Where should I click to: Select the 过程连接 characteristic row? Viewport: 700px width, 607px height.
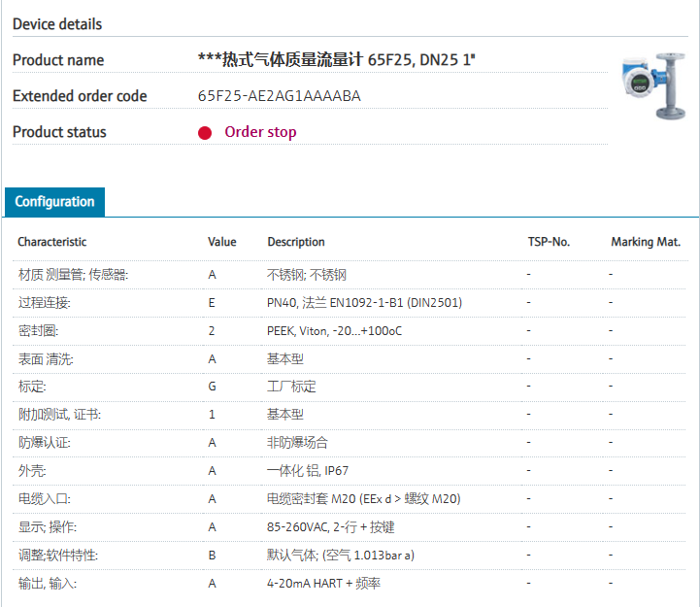[x=45, y=303]
